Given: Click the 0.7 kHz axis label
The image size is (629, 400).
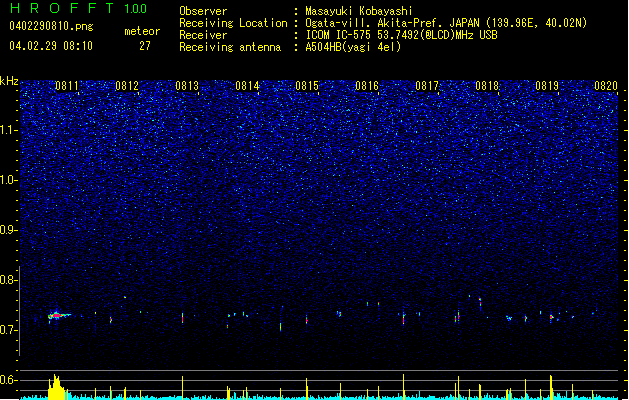Looking at the screenshot, I should coord(9,330).
